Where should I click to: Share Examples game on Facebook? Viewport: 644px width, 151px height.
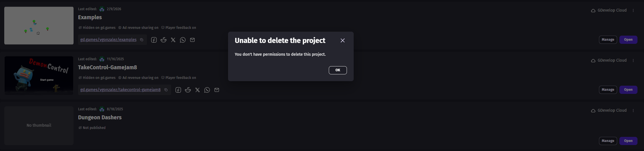(154, 40)
